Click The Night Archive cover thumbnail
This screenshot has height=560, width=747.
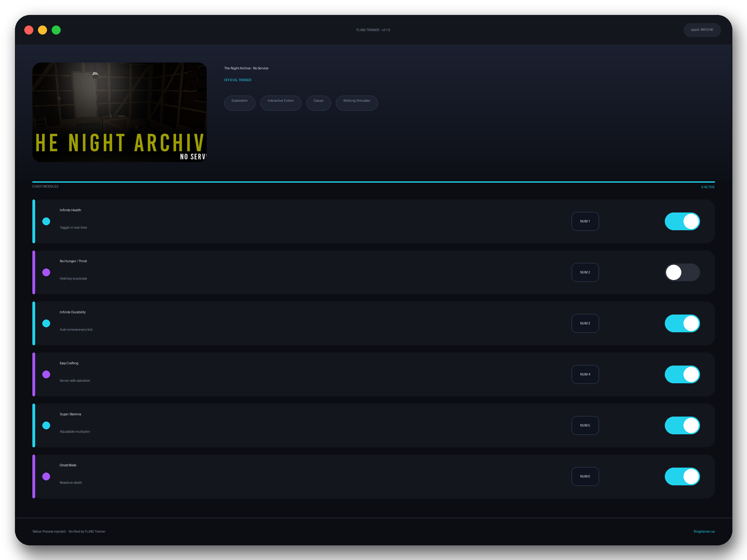click(120, 112)
